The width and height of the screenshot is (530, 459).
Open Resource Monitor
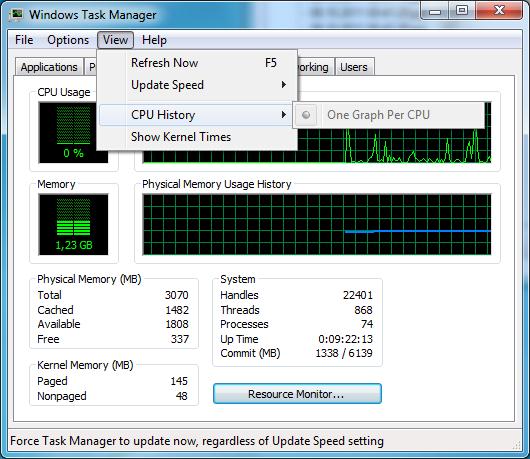[x=297, y=394]
